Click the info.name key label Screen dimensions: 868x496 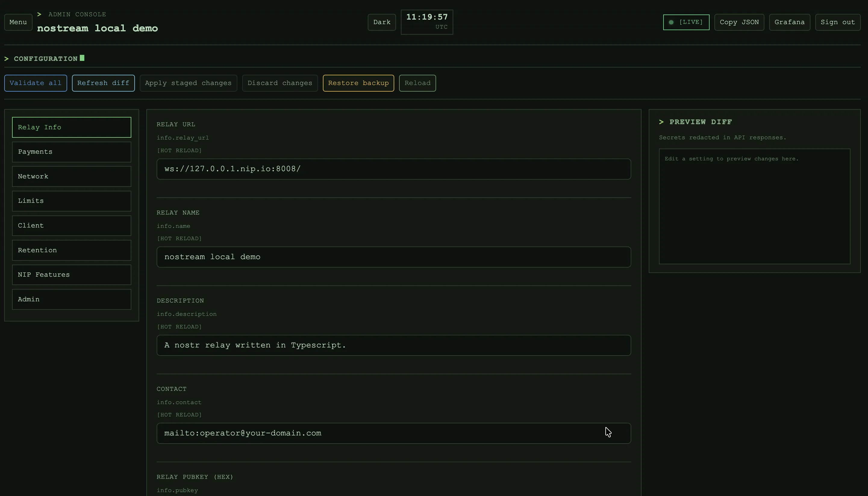coord(173,226)
